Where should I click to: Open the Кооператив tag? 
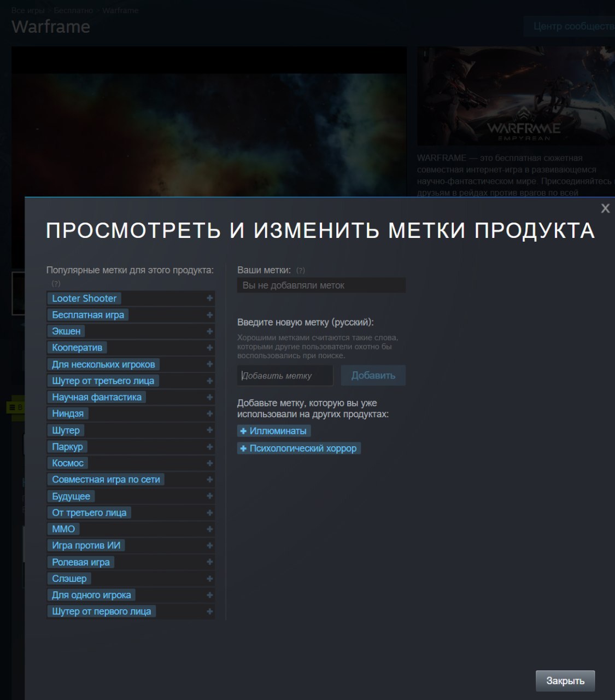[x=77, y=348]
